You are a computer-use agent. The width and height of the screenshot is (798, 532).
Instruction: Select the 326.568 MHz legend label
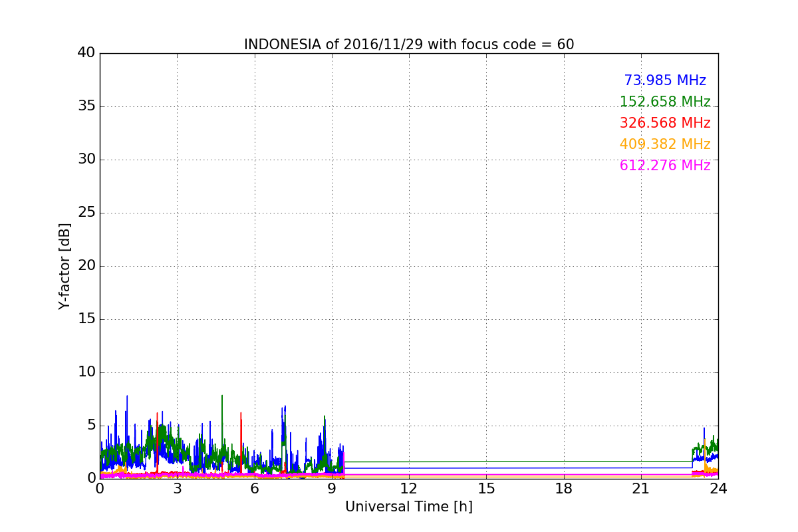coord(665,123)
